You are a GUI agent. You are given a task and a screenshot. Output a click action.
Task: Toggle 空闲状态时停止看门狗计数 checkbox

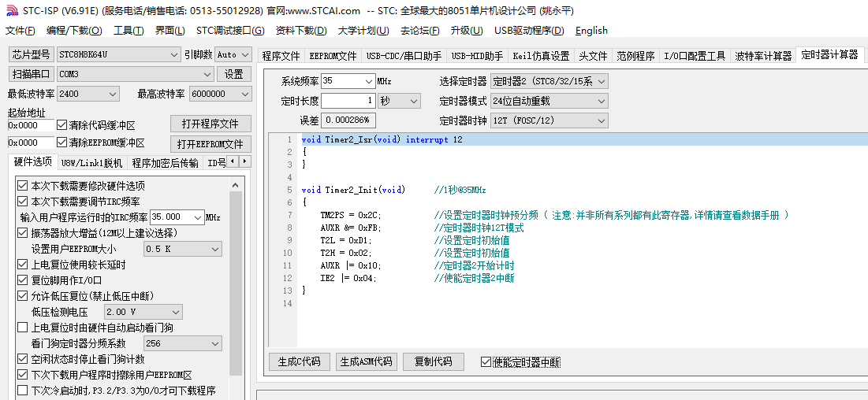pyautogui.click(x=22, y=359)
